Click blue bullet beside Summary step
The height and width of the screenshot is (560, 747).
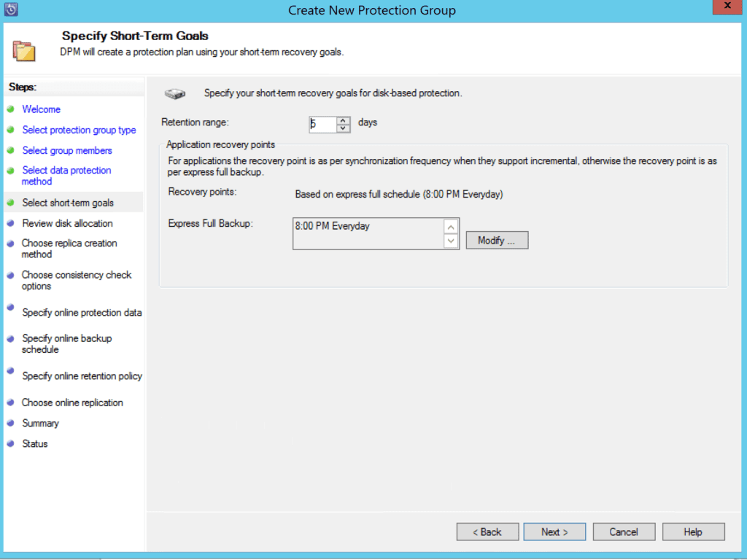click(x=10, y=423)
